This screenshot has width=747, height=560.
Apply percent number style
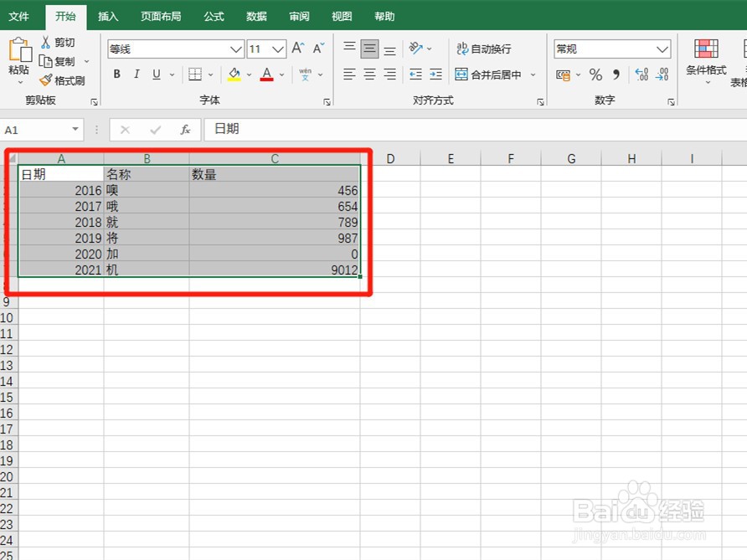click(x=596, y=74)
